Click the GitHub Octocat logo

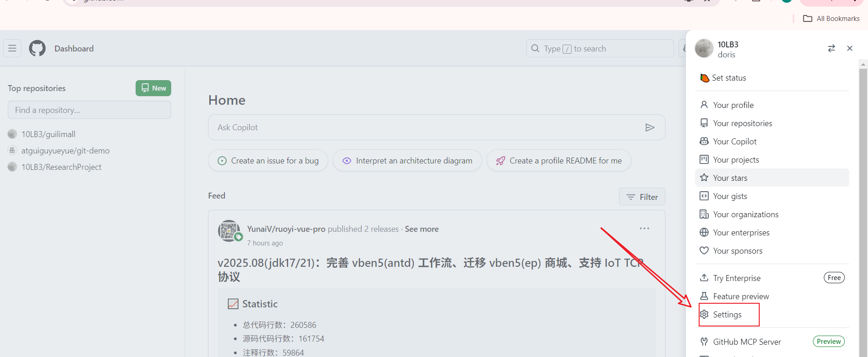click(37, 48)
